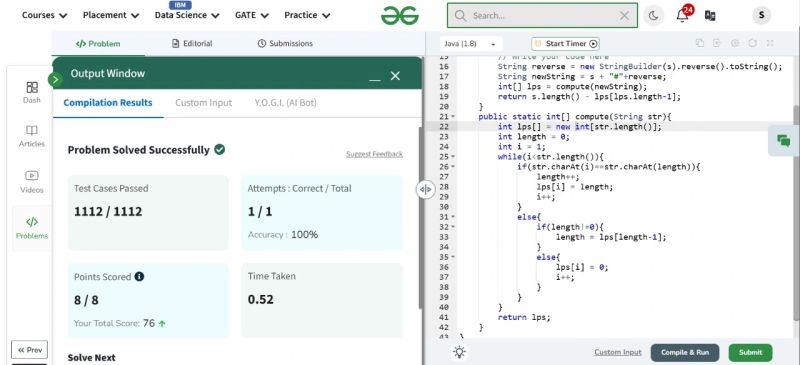This screenshot has height=365, width=800.
Task: Select the Custom Input tab
Action: (204, 103)
